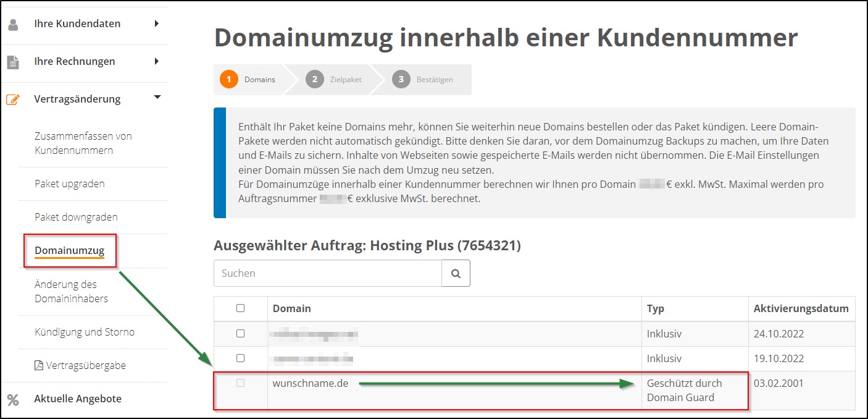Open Aktuelle Angebote menu

tap(78, 399)
